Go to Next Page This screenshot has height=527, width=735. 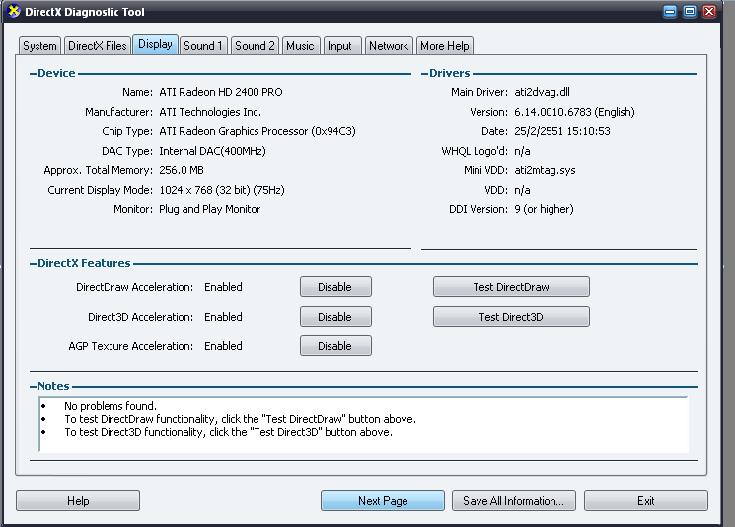pyautogui.click(x=382, y=500)
